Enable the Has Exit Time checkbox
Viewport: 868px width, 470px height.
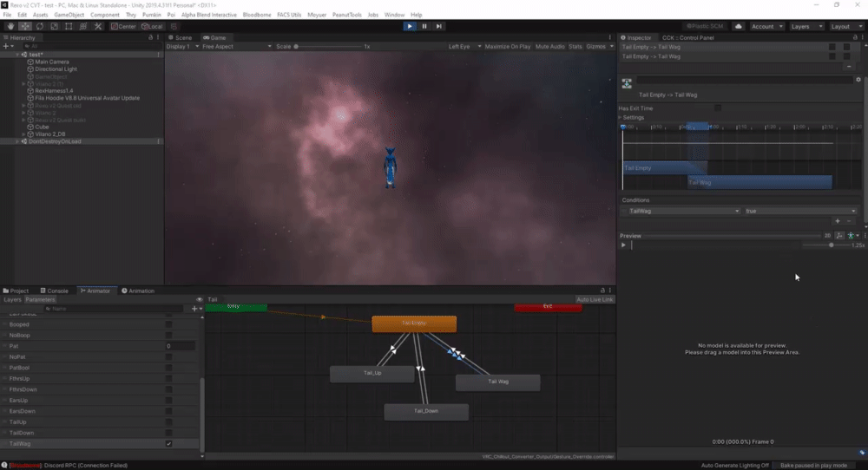(718, 108)
